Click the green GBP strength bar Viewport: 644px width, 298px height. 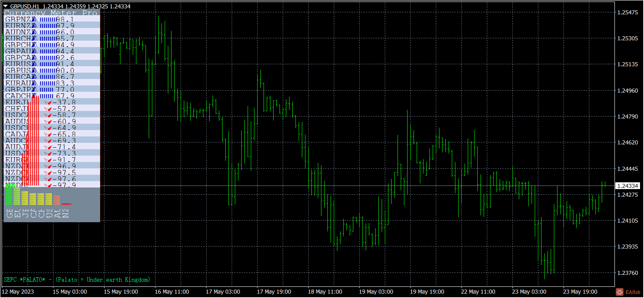coord(9,194)
